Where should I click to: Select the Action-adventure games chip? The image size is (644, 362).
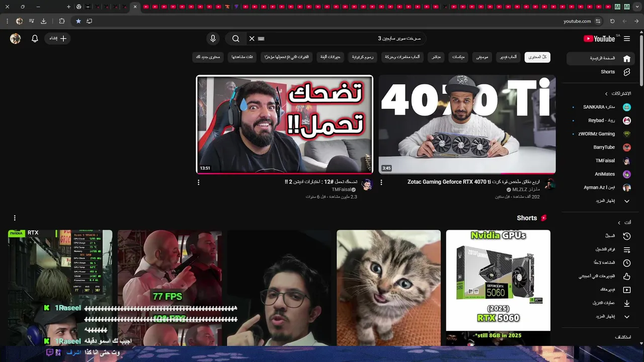(x=403, y=57)
